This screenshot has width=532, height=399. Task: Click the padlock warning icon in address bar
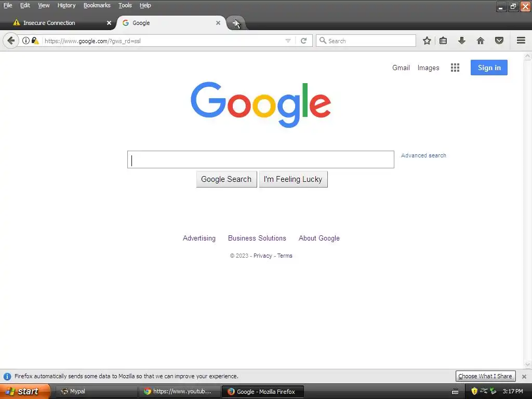pos(35,41)
